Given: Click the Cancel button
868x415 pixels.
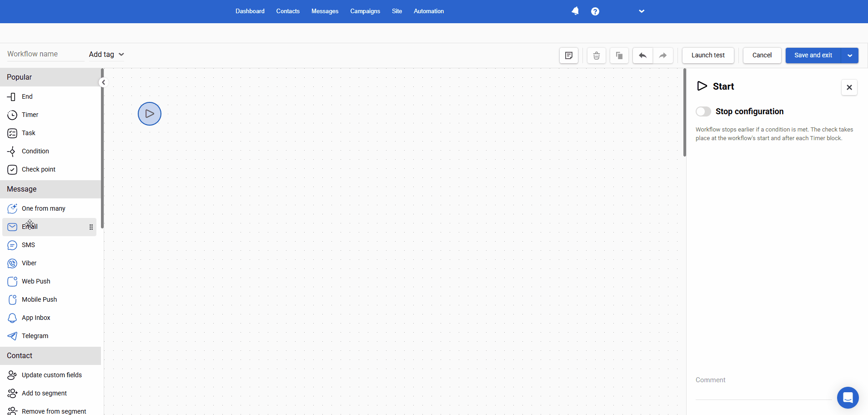Looking at the screenshot, I should pos(762,56).
